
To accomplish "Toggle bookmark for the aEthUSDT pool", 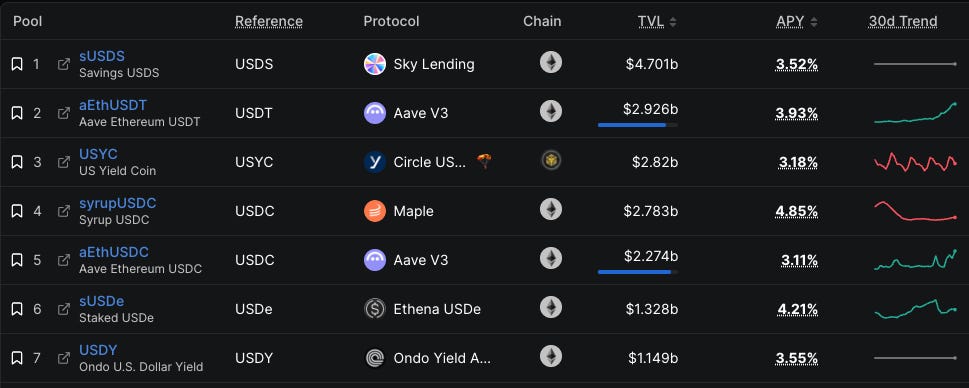I will (x=17, y=113).
